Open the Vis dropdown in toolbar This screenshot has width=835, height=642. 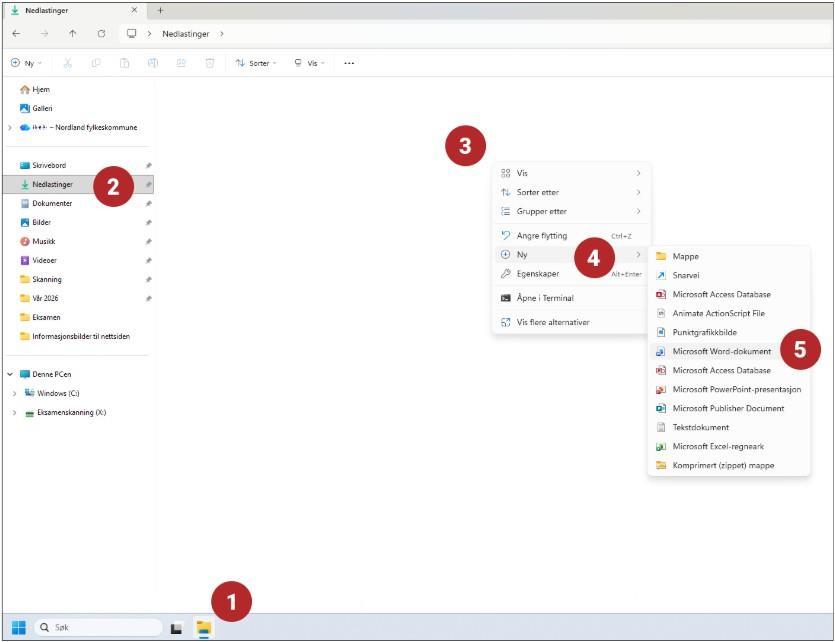click(311, 63)
